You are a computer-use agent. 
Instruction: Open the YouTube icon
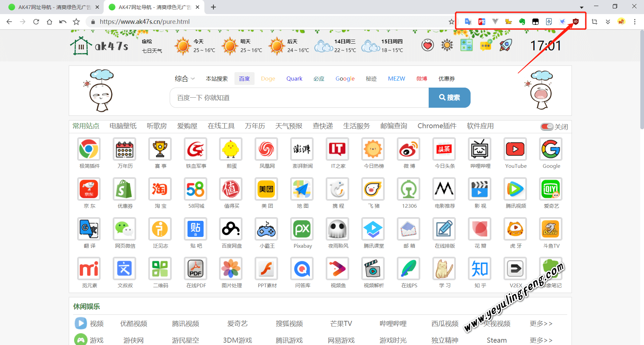tap(515, 149)
